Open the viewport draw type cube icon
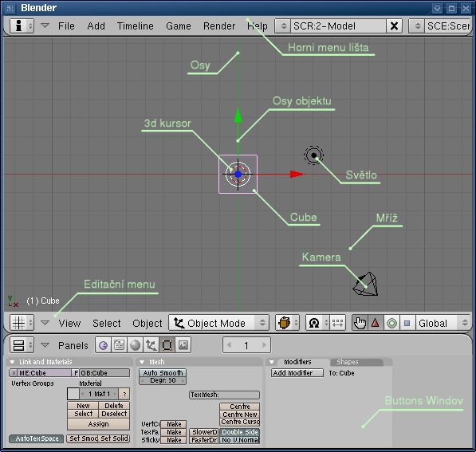Screen dimensions: 476x452 (287, 323)
